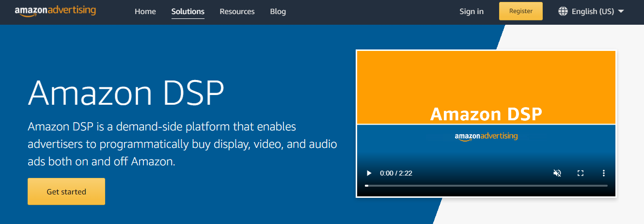Open the video's three-dot more options menu
Viewport: 644px width, 224px height.
point(604,173)
